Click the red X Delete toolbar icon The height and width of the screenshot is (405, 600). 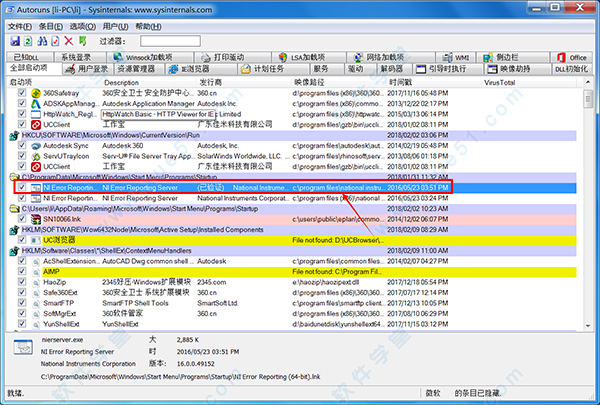pos(69,41)
